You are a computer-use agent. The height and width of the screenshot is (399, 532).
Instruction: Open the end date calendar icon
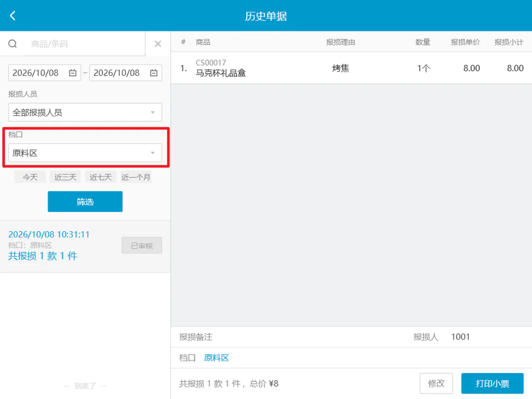click(154, 73)
